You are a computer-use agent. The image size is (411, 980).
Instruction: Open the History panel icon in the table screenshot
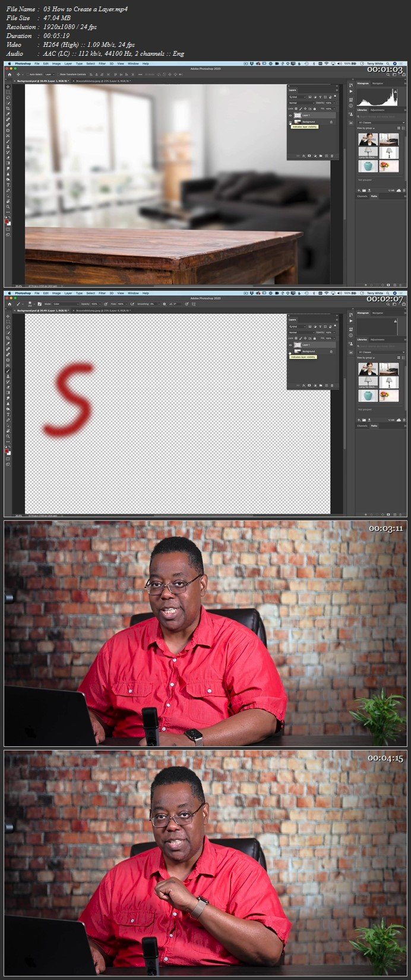[351, 85]
